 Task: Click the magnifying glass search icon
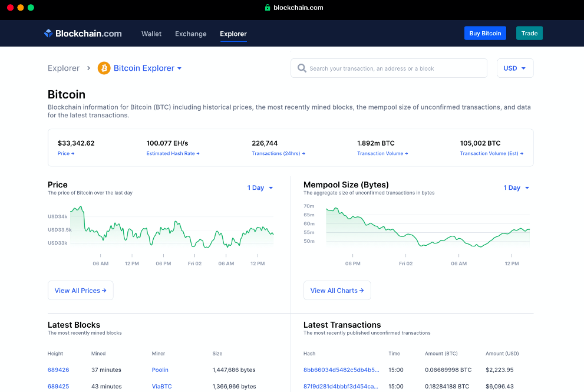tap(302, 68)
